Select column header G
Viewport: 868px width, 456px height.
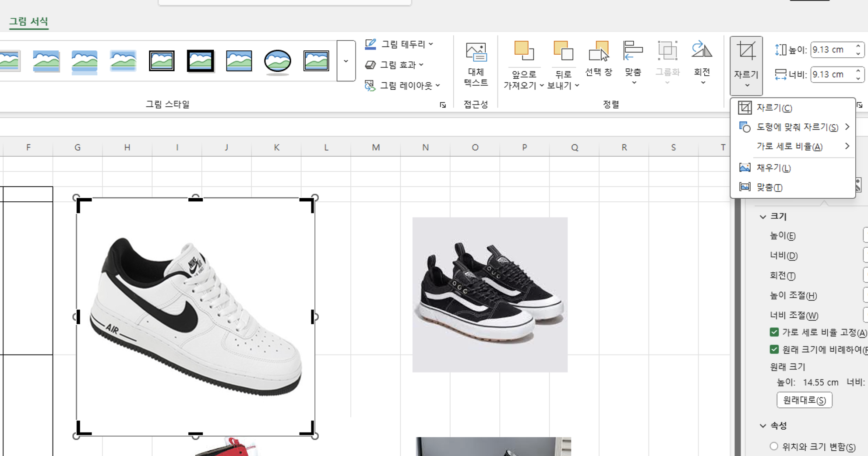[78, 147]
